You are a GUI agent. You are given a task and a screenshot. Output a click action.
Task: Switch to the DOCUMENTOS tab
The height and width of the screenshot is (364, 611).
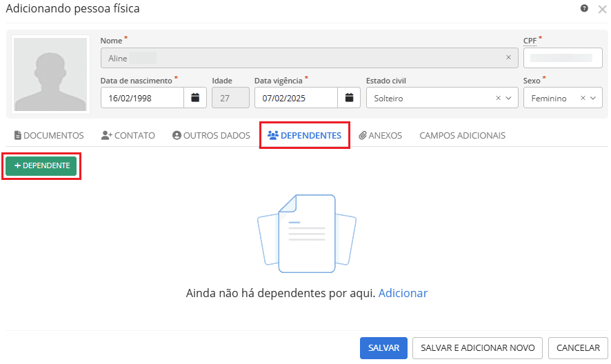coord(49,135)
